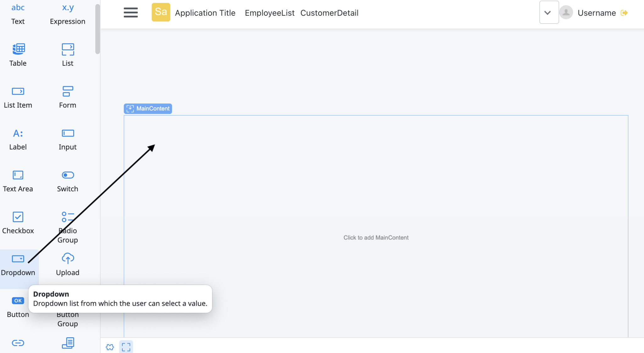Open the hamburger menu icon
Screen dimensions: 644x353
click(x=131, y=13)
